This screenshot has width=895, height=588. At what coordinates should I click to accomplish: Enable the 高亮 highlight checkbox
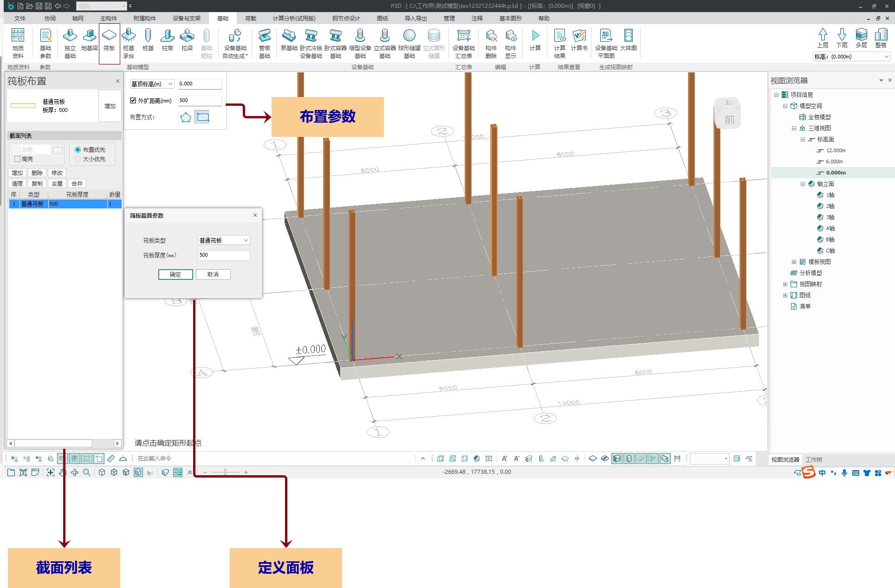18,159
